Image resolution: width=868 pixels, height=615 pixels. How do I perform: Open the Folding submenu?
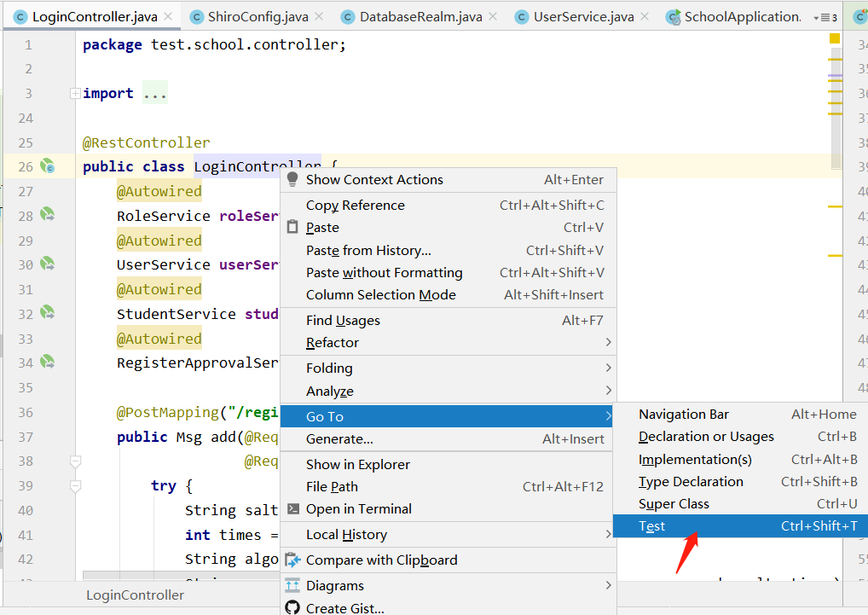tap(448, 368)
